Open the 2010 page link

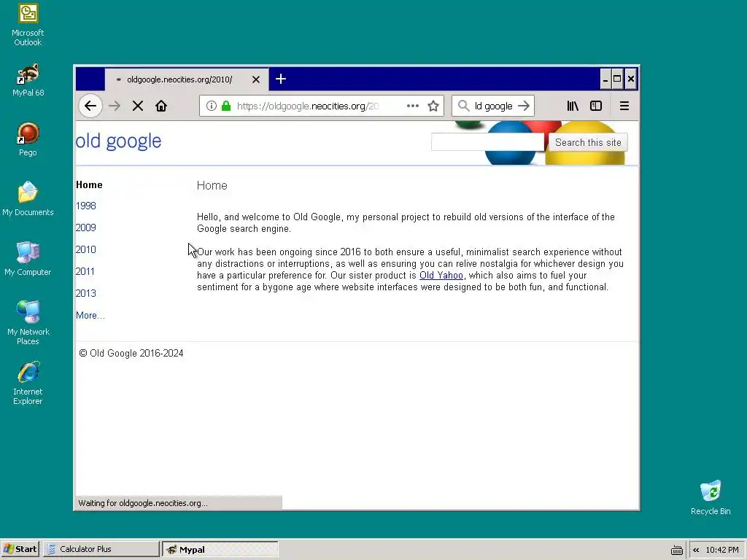(86, 249)
